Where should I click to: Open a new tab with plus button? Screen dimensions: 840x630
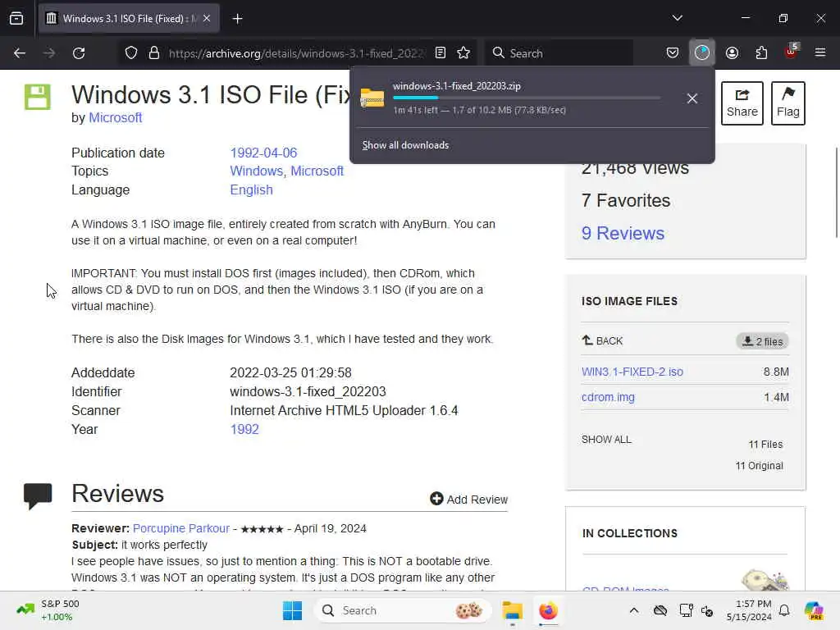pyautogui.click(x=238, y=19)
